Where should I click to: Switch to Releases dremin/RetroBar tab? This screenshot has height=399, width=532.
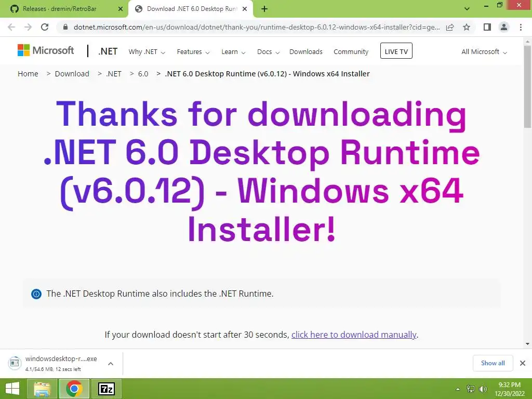click(64, 9)
